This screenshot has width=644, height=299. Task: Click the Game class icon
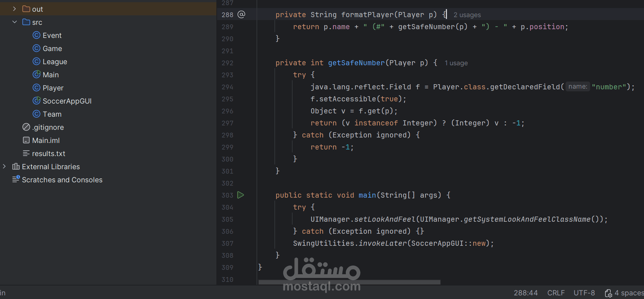click(x=36, y=48)
